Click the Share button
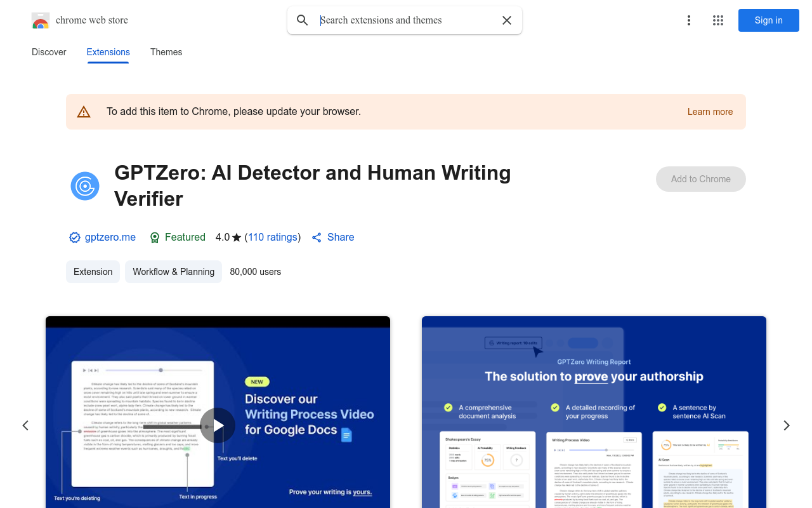The width and height of the screenshot is (812, 508). click(333, 237)
